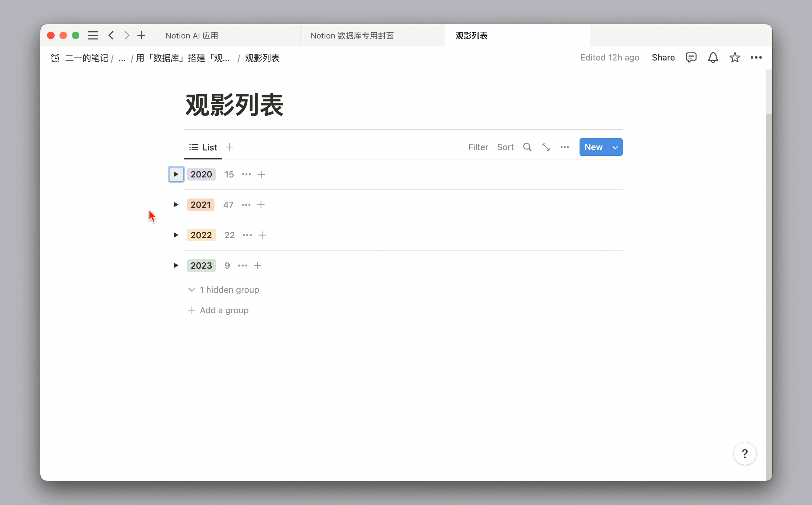The height and width of the screenshot is (505, 812).
Task: Click Add a group
Action: coord(218,310)
